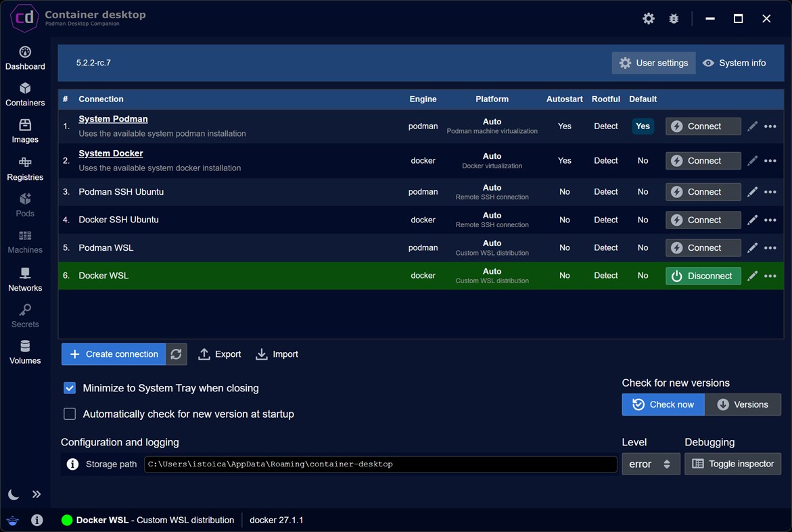The image size is (792, 532).
Task: Expand the sidebar with double-chevron icon
Action: coord(37,494)
